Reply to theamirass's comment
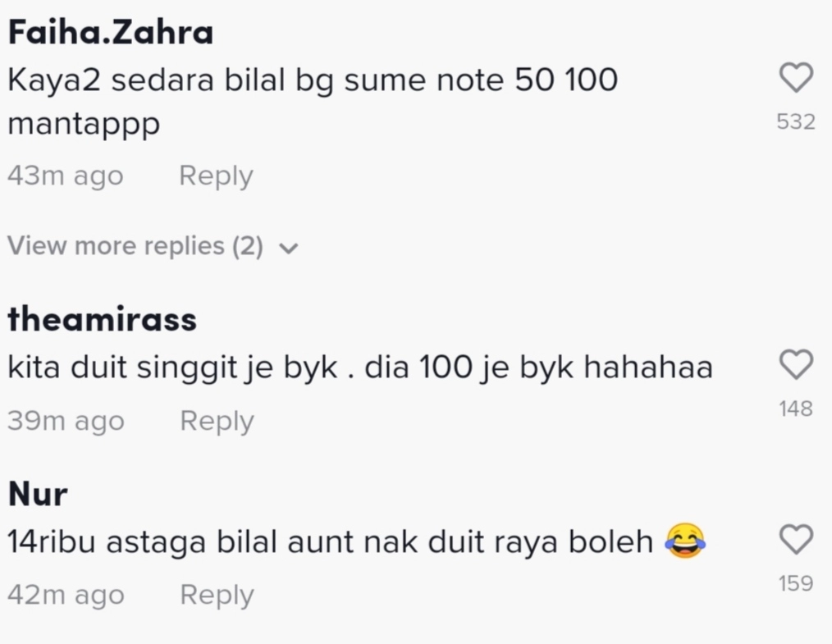 point(217,421)
